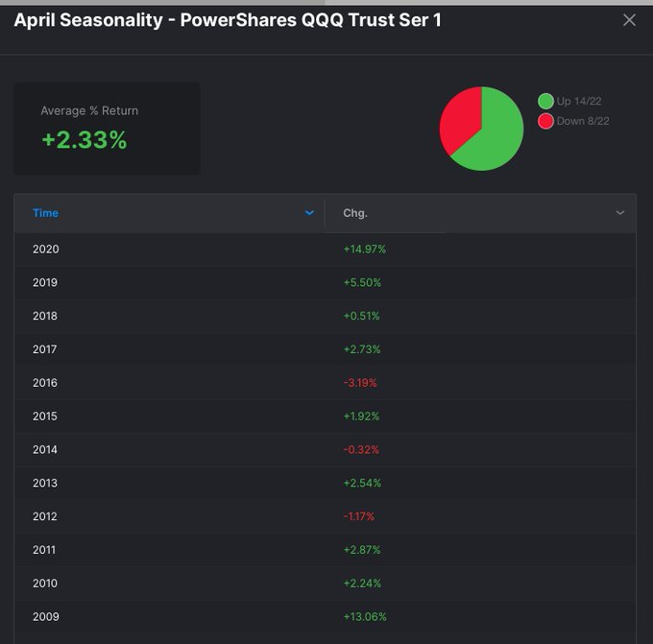Click the Down 8/22 legend label
Viewport: 653px width, 644px height.
[x=583, y=121]
